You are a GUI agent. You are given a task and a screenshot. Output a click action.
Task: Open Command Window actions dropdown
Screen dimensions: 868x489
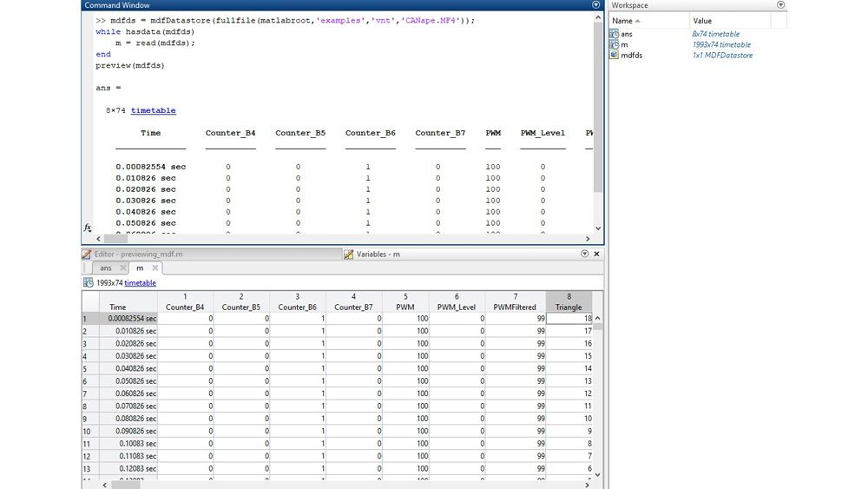[x=595, y=5]
